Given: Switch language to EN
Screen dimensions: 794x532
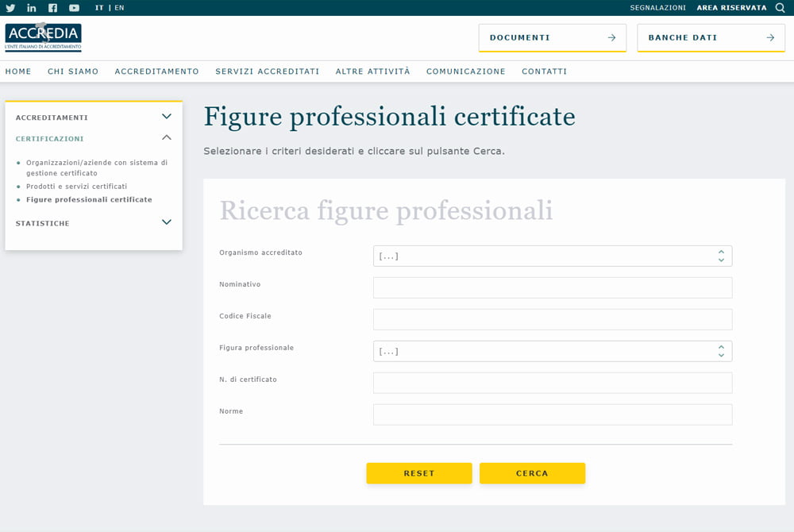Looking at the screenshot, I should coord(119,8).
